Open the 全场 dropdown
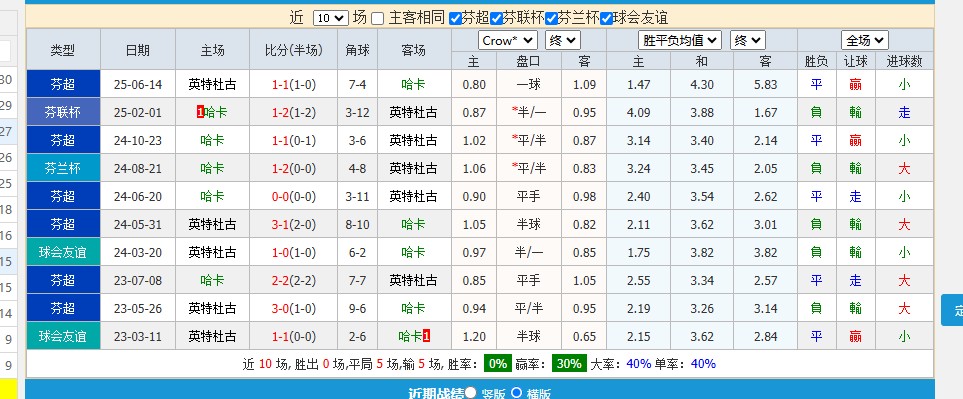963x399 pixels. [865, 41]
